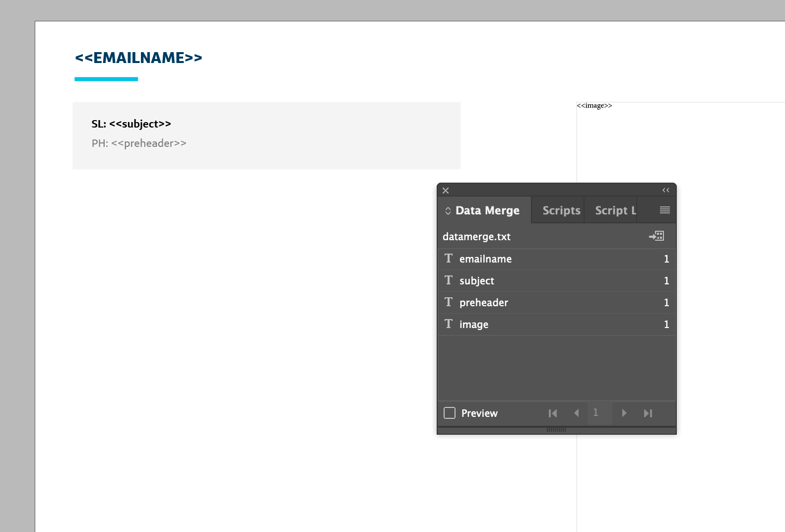Click page count 1 in emailname row

[666, 259]
